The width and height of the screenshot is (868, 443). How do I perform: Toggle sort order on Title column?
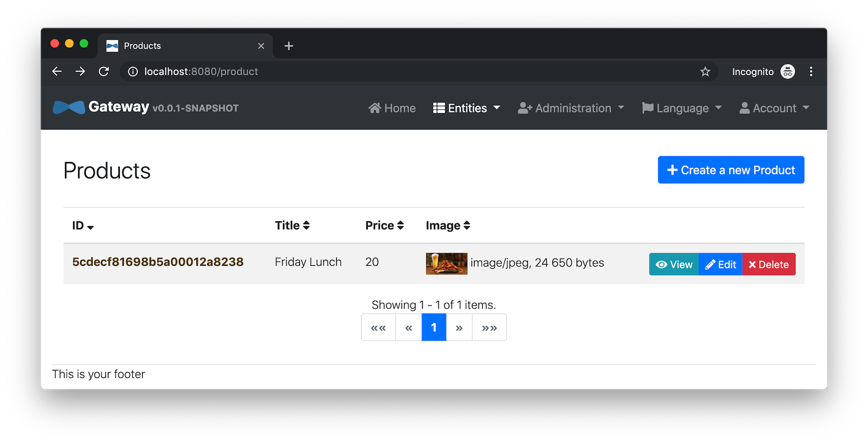click(x=292, y=226)
